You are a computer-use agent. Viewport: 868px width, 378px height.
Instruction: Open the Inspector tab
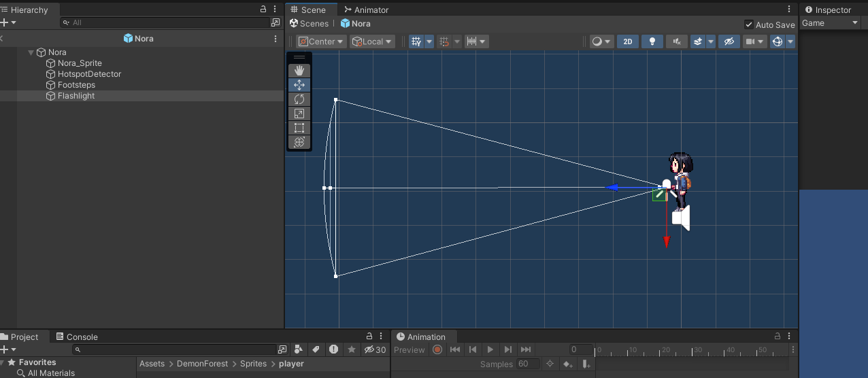(828, 10)
